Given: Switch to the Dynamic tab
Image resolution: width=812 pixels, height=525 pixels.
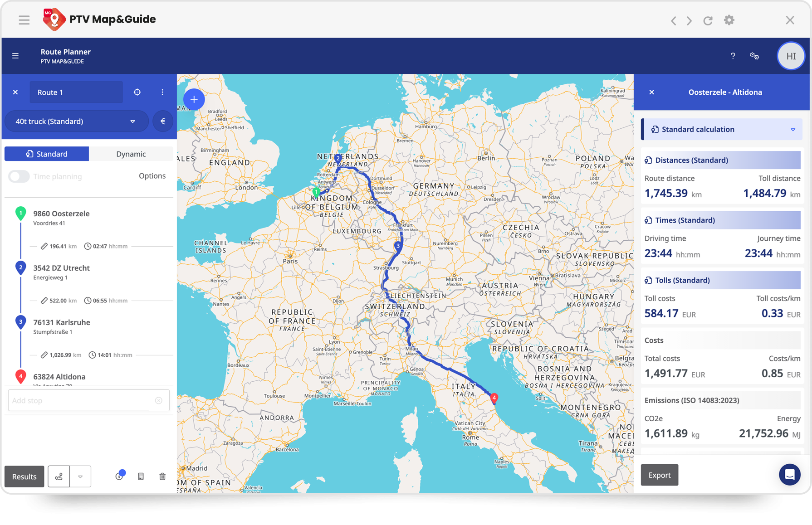Looking at the screenshot, I should [x=131, y=154].
